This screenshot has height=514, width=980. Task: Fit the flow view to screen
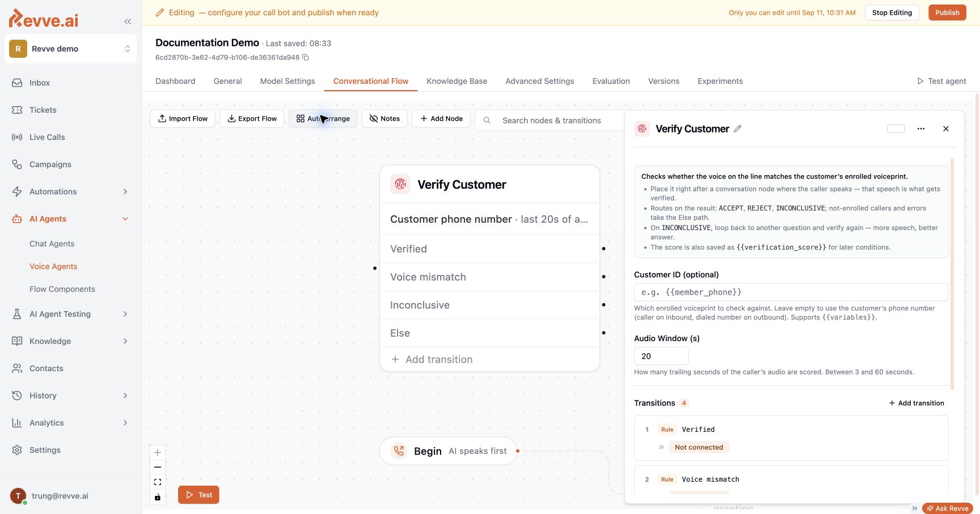coord(158,482)
